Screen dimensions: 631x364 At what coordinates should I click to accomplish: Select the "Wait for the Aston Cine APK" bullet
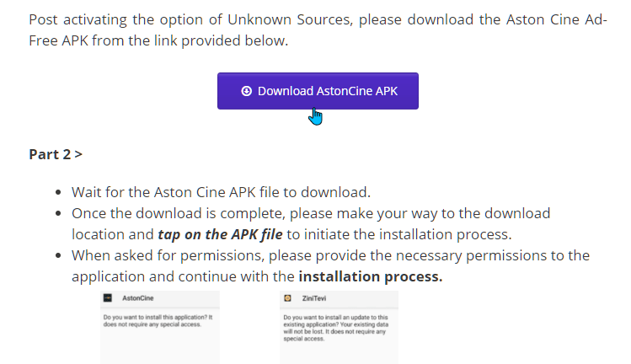221,192
